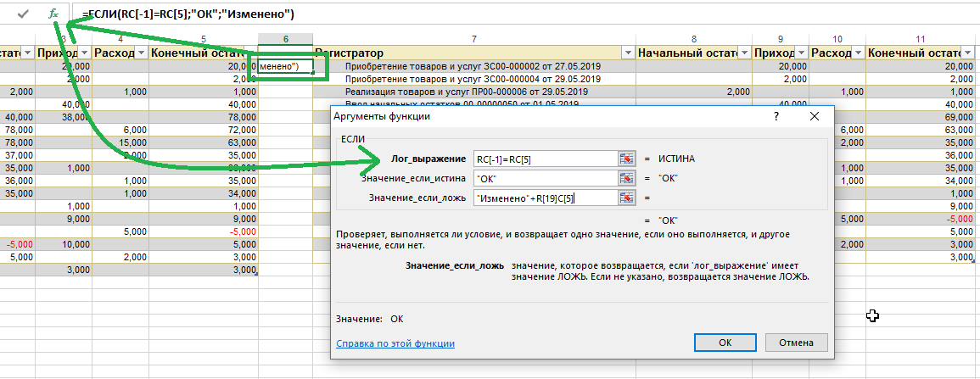
Task: Click the Отмена button
Action: (796, 343)
